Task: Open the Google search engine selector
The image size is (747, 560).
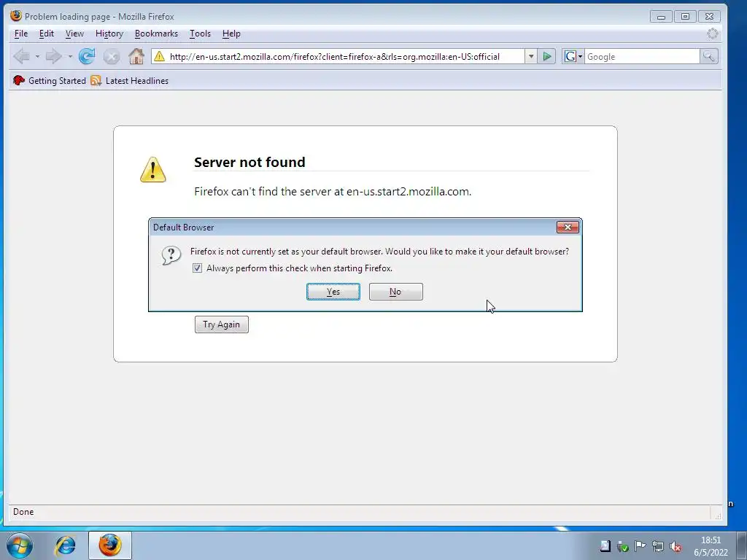Action: [x=573, y=57]
